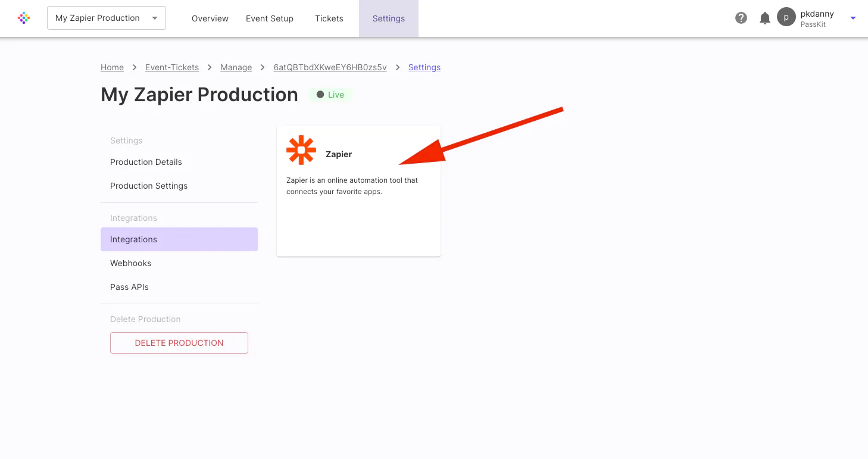Open the Event-Tickets breadcrumb link

(172, 67)
